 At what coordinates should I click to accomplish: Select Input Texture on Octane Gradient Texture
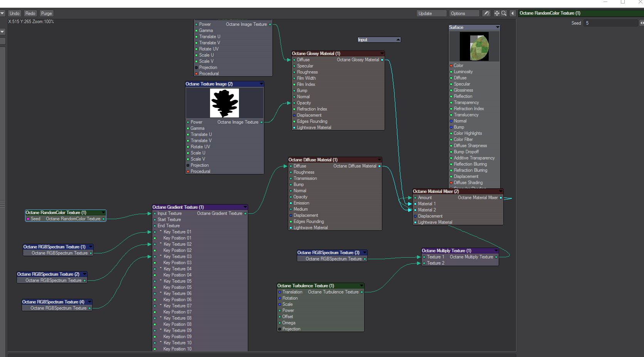(x=169, y=213)
